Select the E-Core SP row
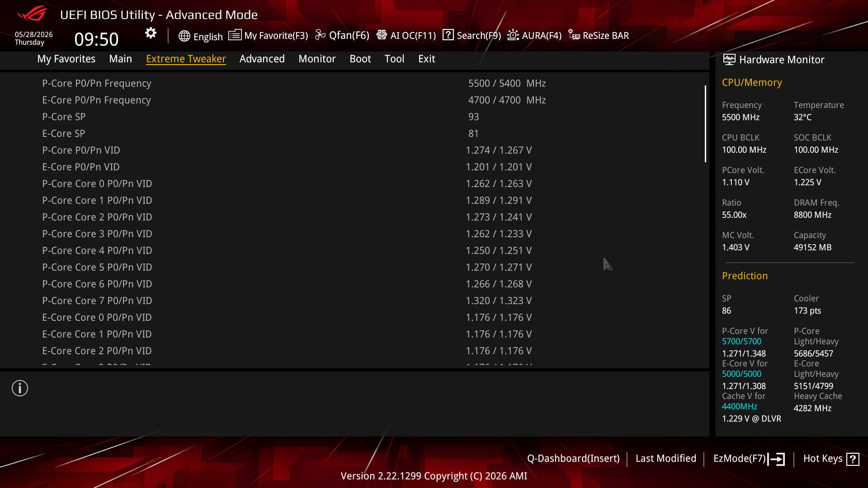Screen dimensions: 868x488 pyautogui.click(x=353, y=134)
